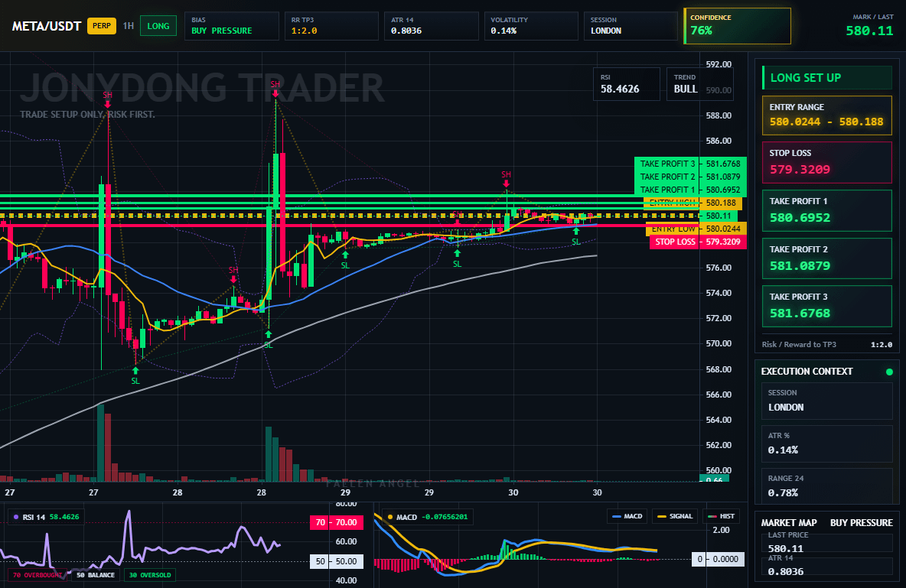Click the Session London card in Execution Context
The image size is (906, 588).
[827, 400]
